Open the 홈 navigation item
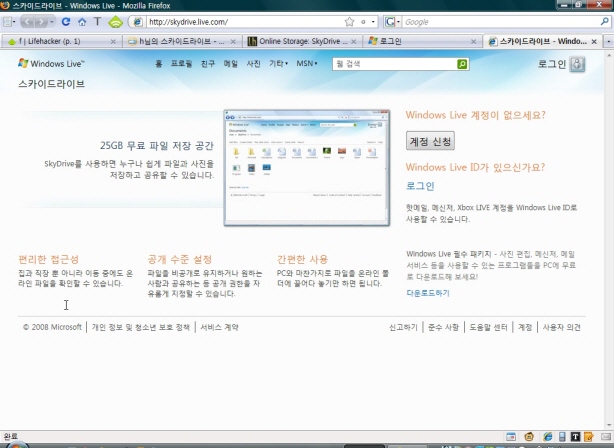 159,63
